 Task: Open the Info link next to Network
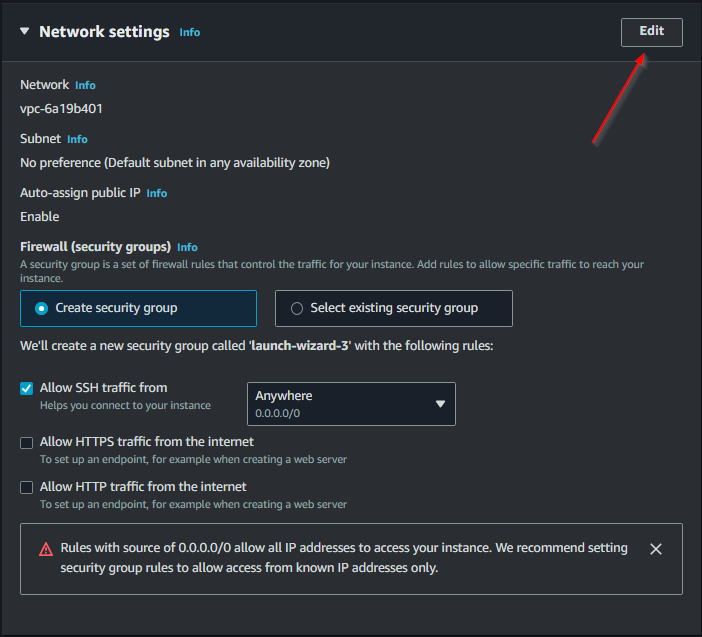click(x=85, y=86)
